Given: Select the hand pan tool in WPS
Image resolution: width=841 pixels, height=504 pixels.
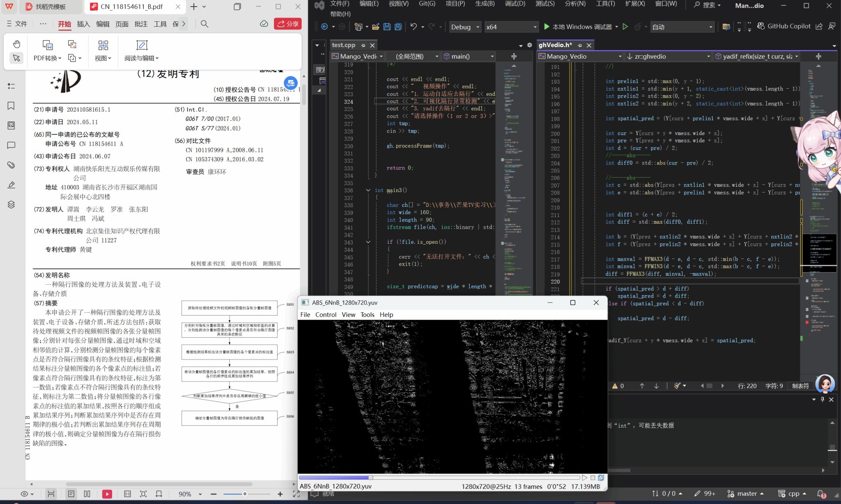Looking at the screenshot, I should coord(16,44).
